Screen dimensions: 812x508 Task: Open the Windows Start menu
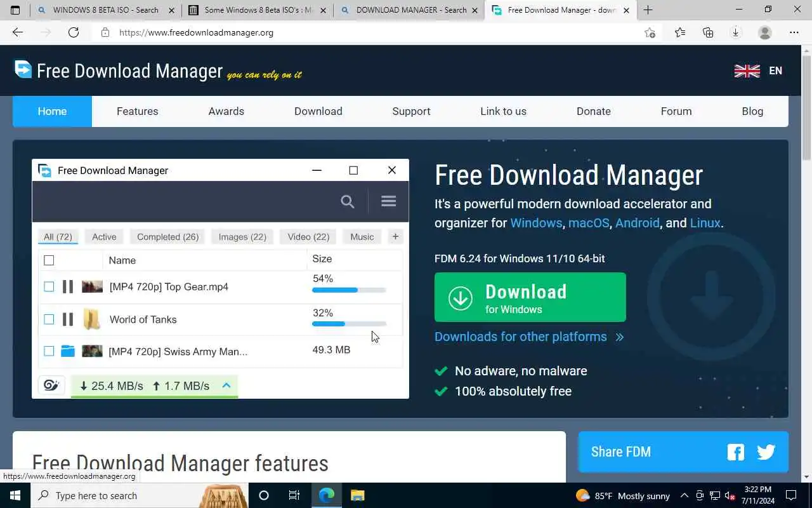[x=15, y=495]
